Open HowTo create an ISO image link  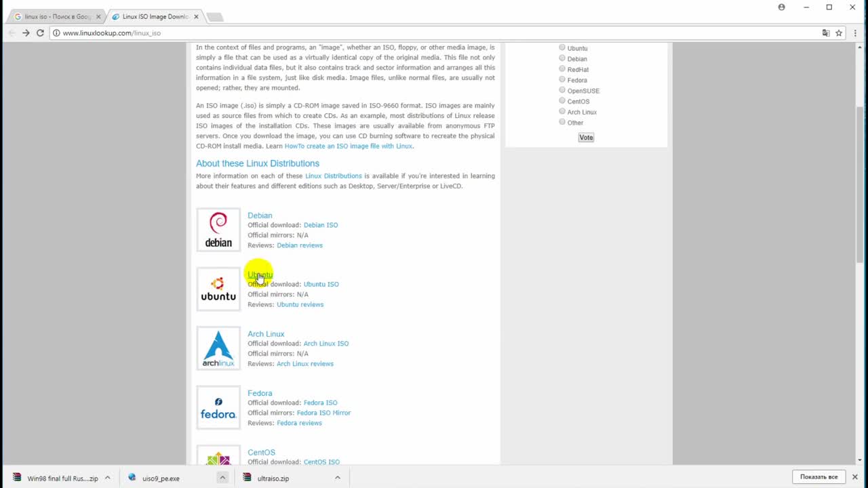tap(349, 146)
